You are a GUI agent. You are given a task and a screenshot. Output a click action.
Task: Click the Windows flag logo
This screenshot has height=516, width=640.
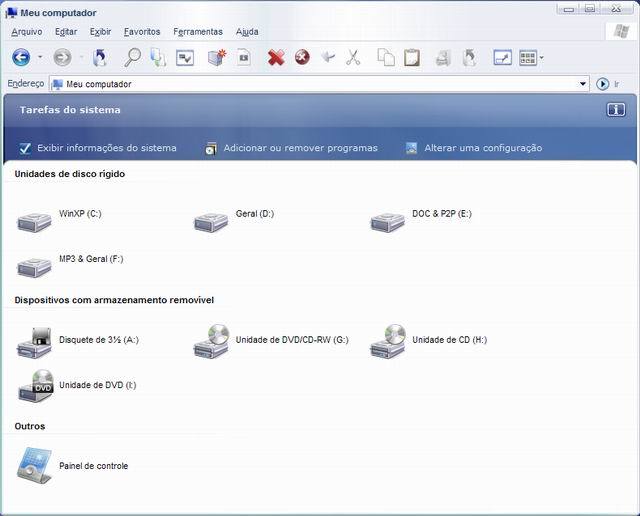pyautogui.click(x=621, y=31)
